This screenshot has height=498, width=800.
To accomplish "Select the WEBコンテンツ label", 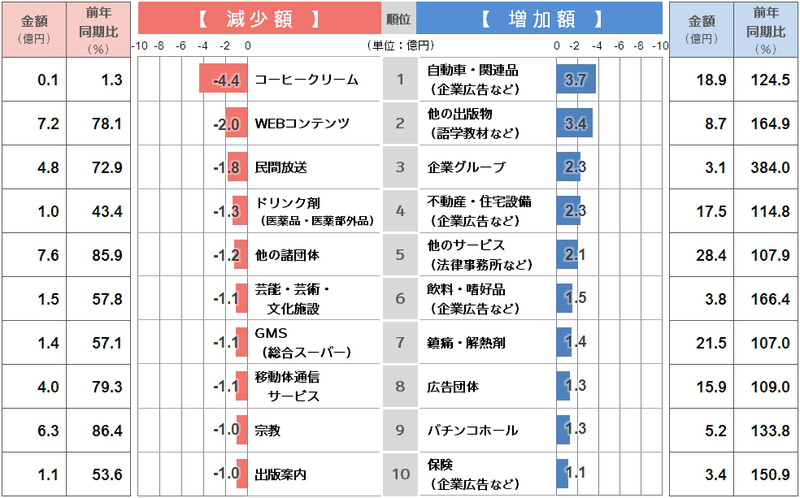I will [302, 123].
